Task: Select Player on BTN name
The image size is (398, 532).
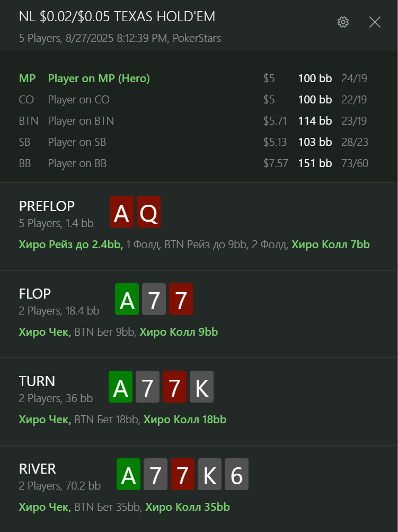Action: [x=81, y=121]
